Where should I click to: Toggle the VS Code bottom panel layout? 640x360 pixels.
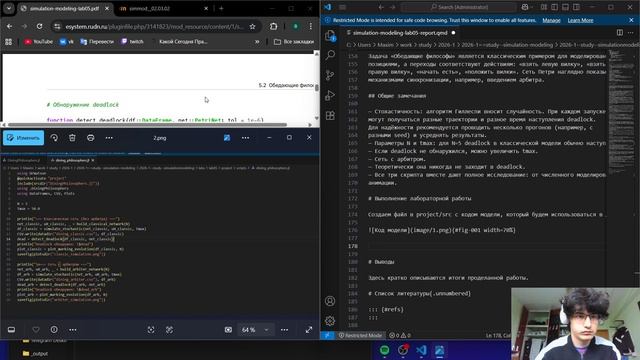(565, 7)
